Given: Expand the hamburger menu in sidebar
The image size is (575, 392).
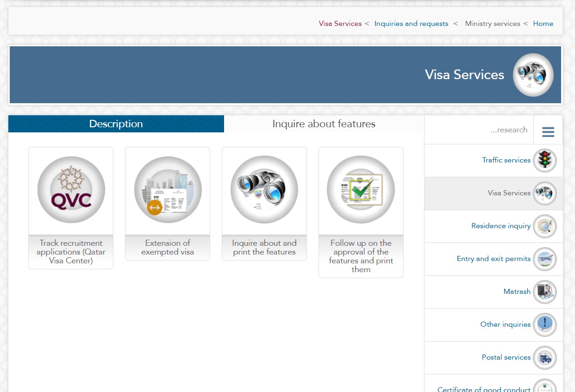Looking at the screenshot, I should click(x=548, y=132).
